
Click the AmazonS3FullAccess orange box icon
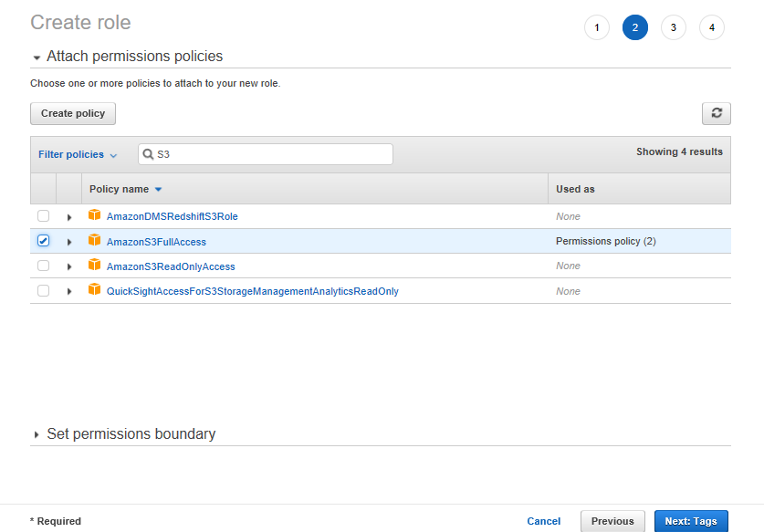[95, 240]
